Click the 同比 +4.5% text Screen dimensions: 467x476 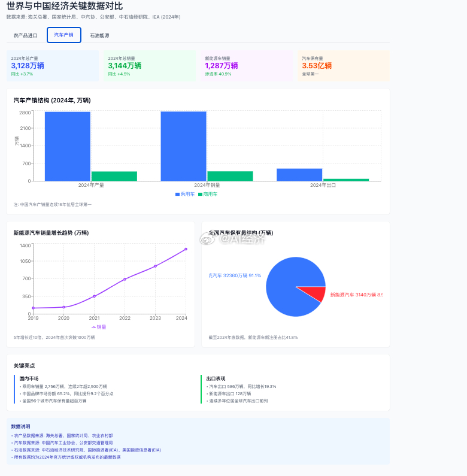pos(119,74)
